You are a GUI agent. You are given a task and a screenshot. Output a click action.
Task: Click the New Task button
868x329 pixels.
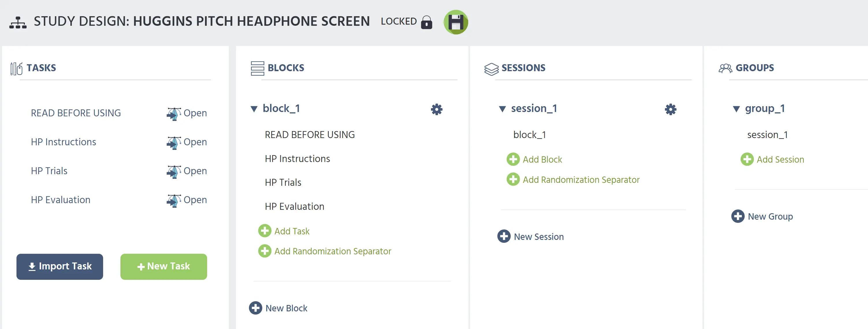click(x=163, y=266)
